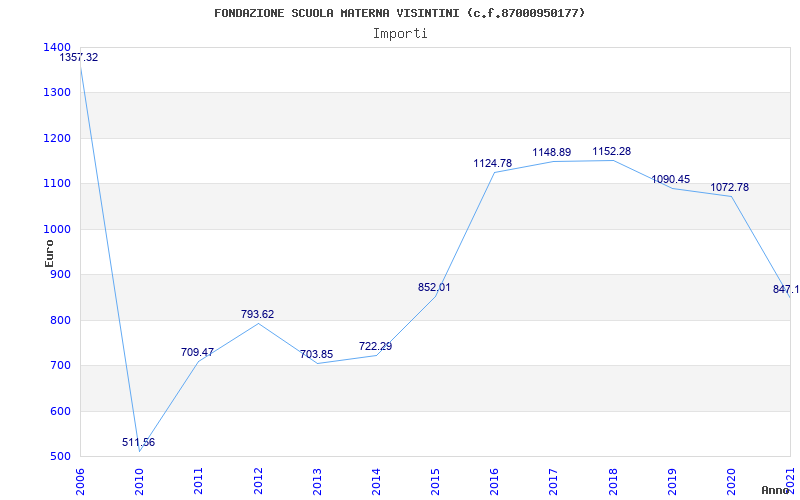The width and height of the screenshot is (800, 500).
Task: Select the 511.56 data label
Action: click(x=138, y=442)
